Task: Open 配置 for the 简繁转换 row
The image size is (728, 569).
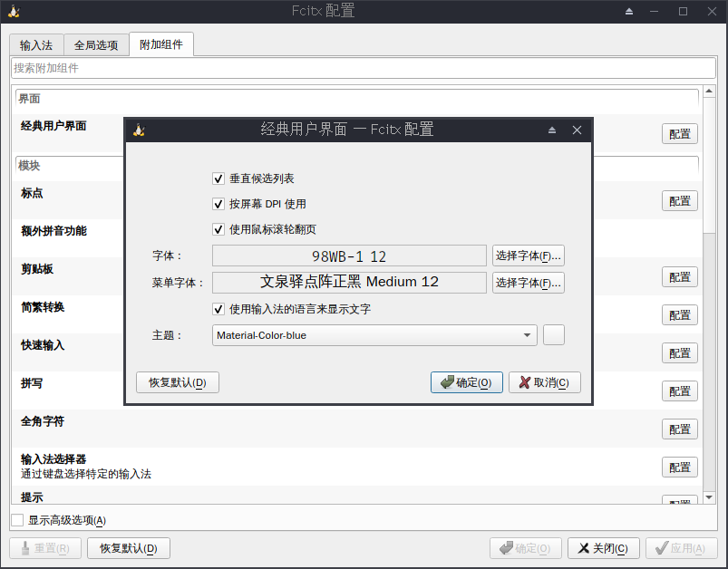Action: tap(680, 315)
